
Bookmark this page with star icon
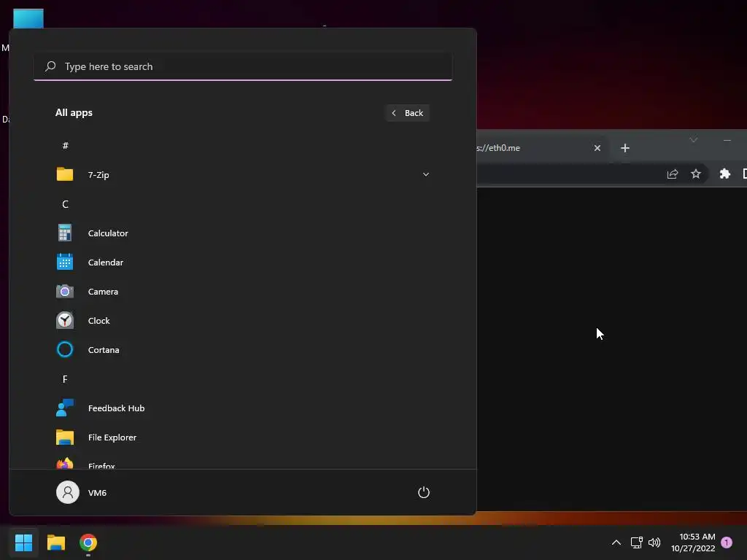696,174
